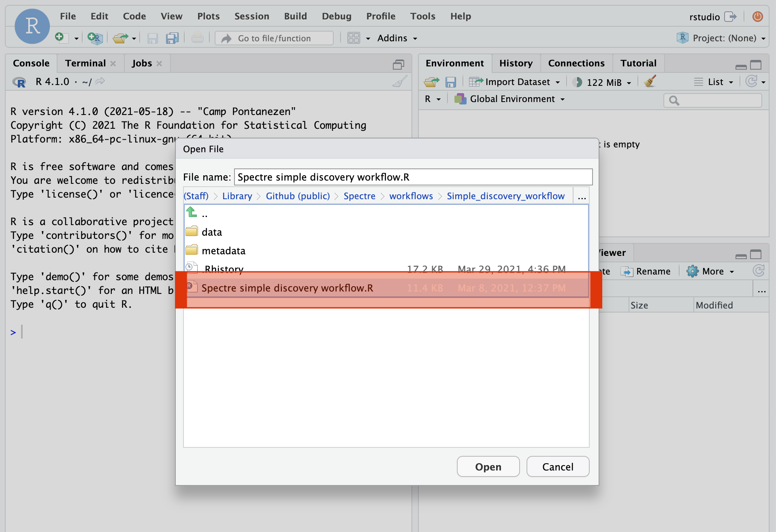Image resolution: width=776 pixels, height=532 pixels.
Task: Click the workspace panes grid icon
Action: 354,38
